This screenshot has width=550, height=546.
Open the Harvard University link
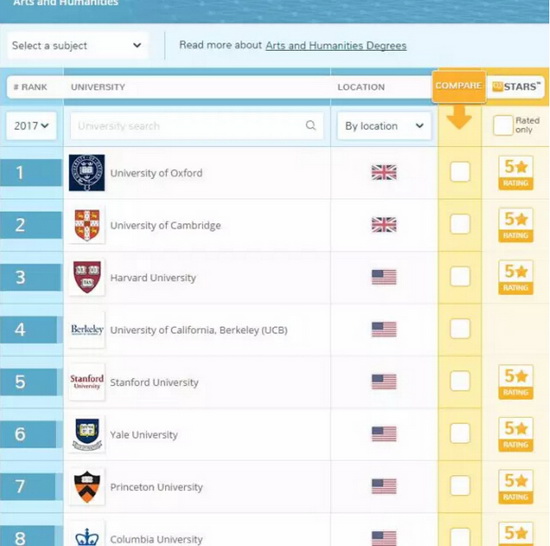pos(153,278)
